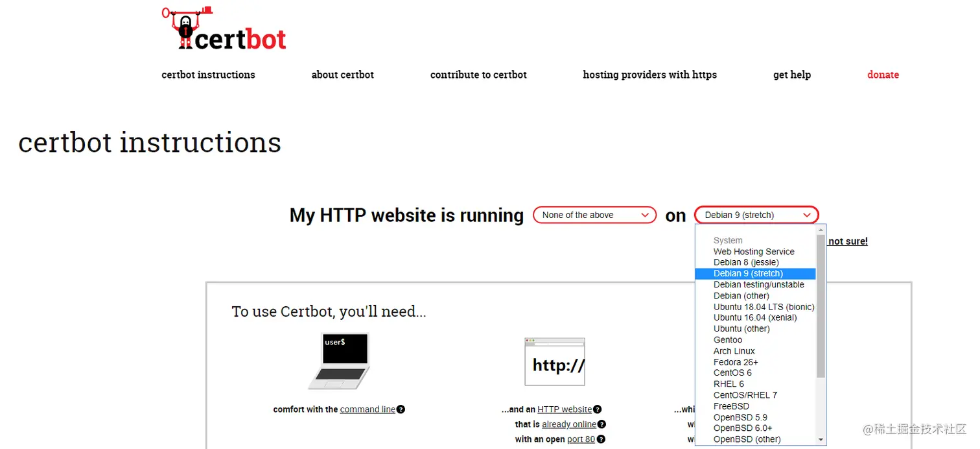
Task: Pick OpenBSD (other) option
Action: pos(755,439)
